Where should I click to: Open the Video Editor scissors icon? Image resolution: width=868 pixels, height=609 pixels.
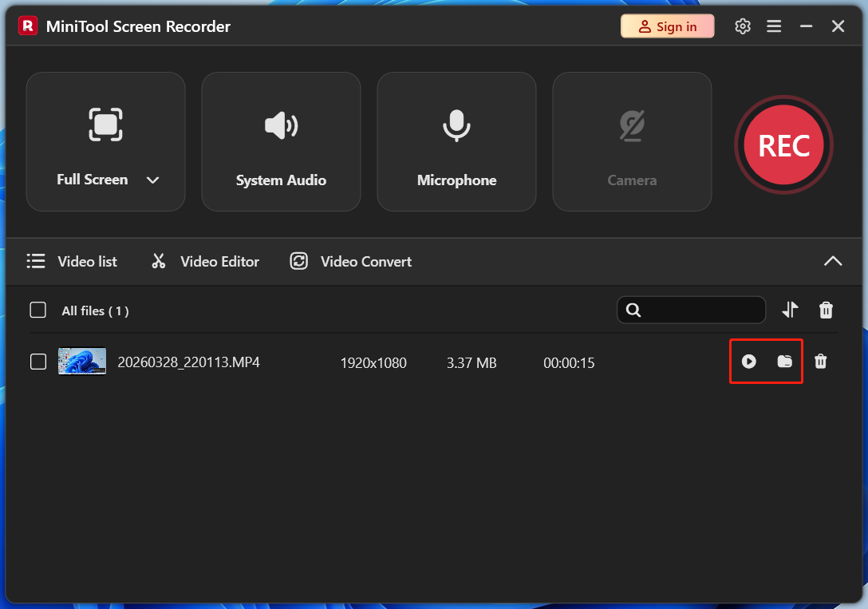[159, 261]
